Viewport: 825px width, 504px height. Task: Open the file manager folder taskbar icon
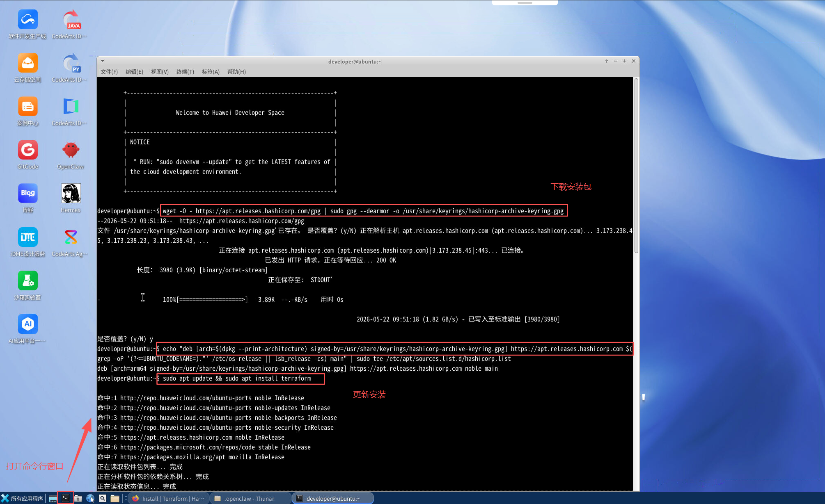(115, 498)
